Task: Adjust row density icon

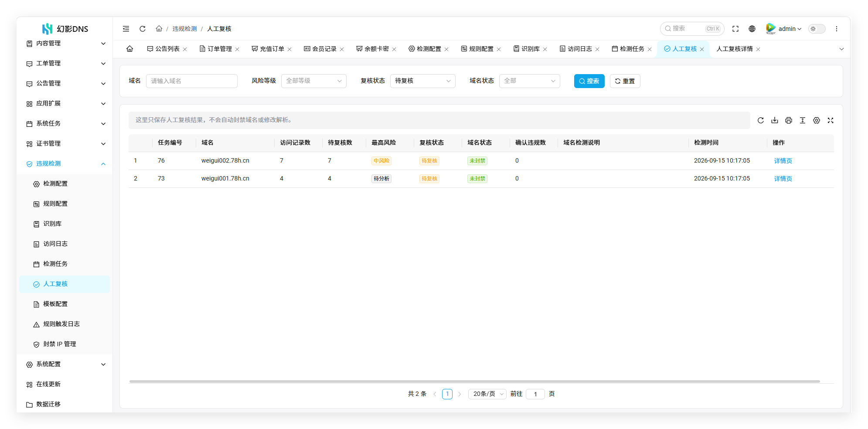Action: [803, 120]
